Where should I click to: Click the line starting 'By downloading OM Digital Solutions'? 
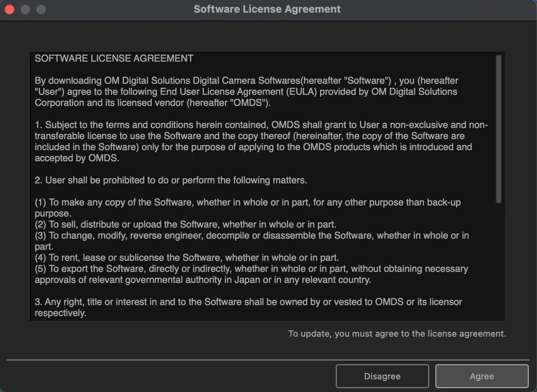(247, 81)
